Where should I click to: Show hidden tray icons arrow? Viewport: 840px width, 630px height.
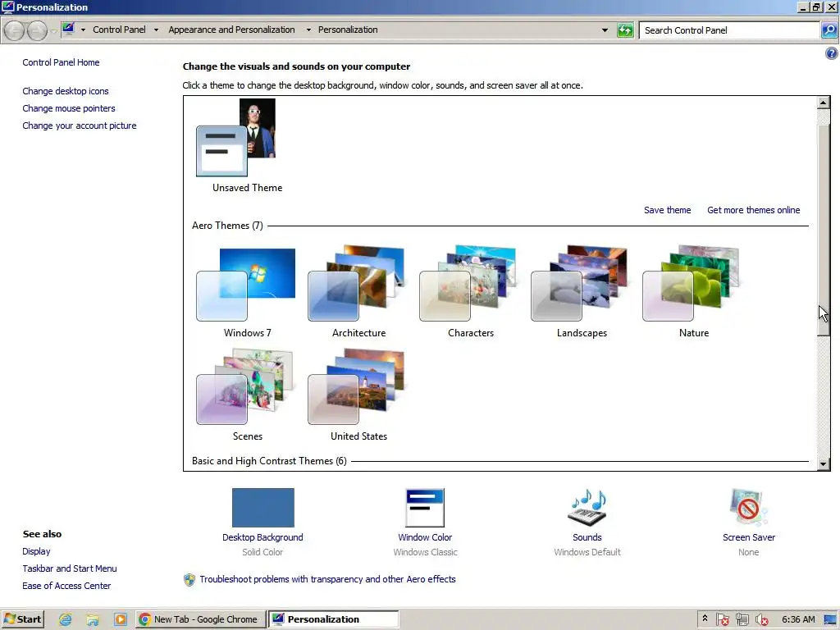click(x=705, y=619)
